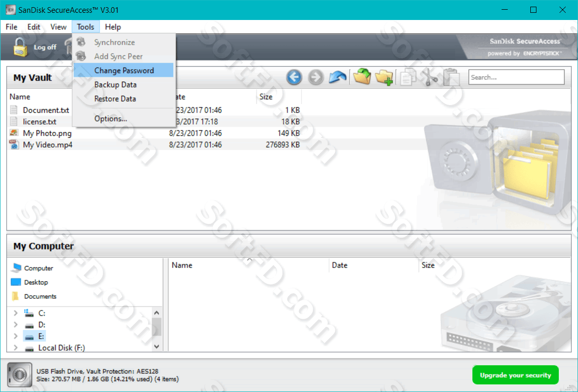
Task: Select Computer in My Computer panel
Action: [x=38, y=268]
